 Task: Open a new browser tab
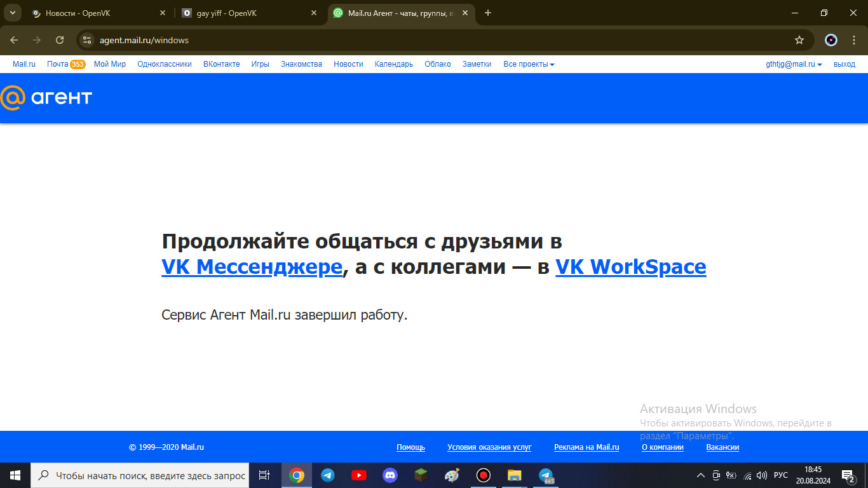point(488,13)
